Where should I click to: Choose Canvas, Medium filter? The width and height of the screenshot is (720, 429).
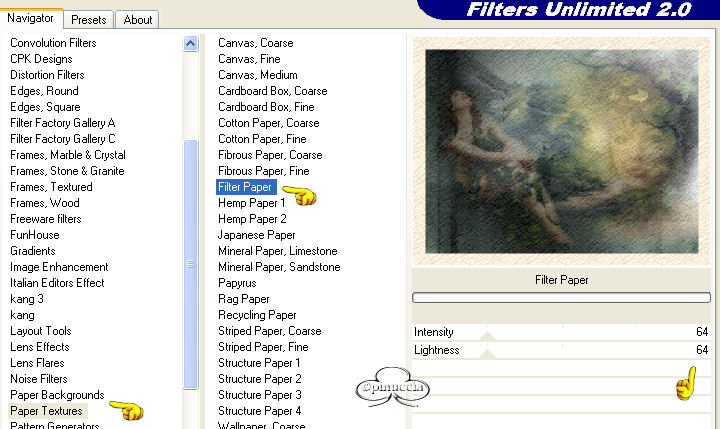[258, 75]
